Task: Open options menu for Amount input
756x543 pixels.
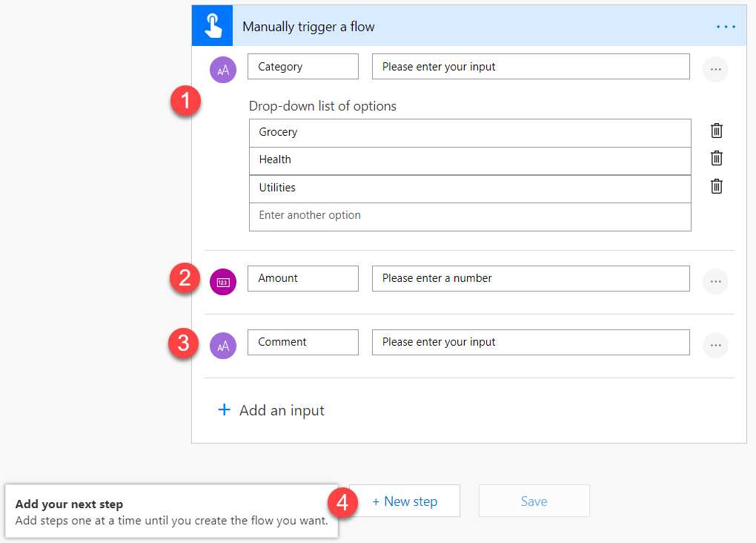Action: coord(715,281)
